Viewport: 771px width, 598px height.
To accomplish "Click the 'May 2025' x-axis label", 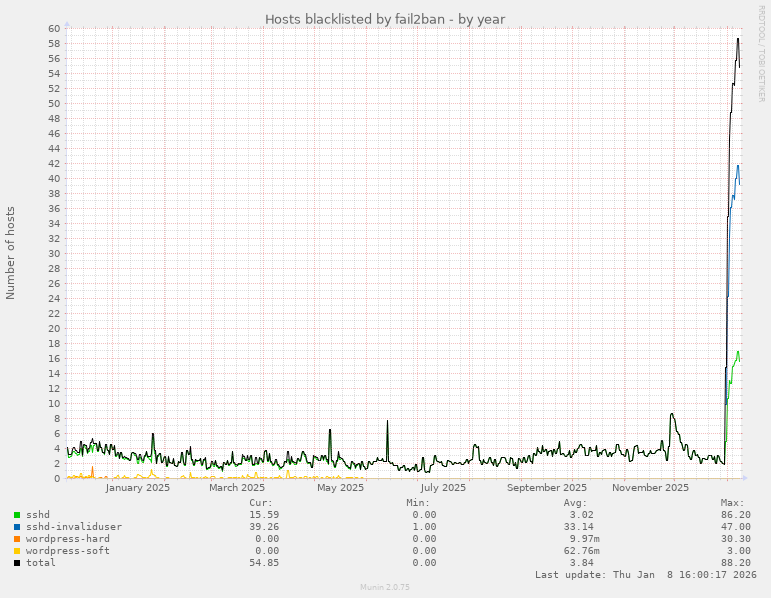I will pos(340,488).
